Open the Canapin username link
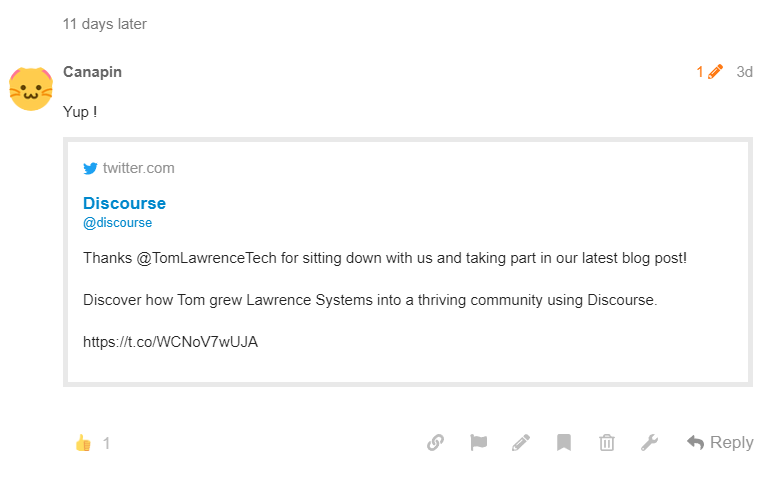769x485 pixels. coord(92,72)
